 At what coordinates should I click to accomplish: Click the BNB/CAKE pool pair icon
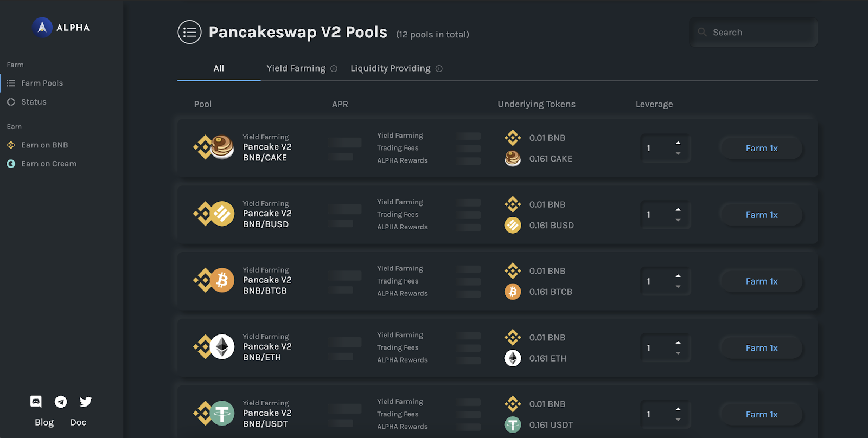pos(214,147)
